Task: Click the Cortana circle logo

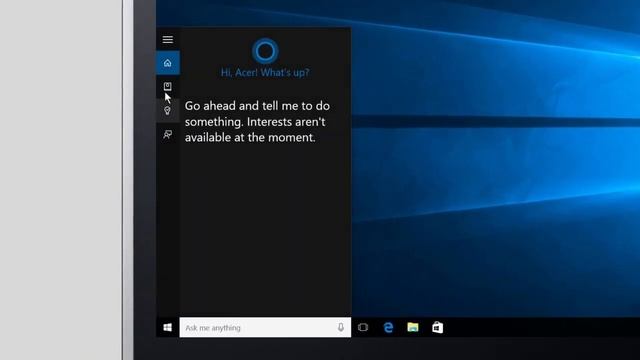Action: click(x=265, y=51)
